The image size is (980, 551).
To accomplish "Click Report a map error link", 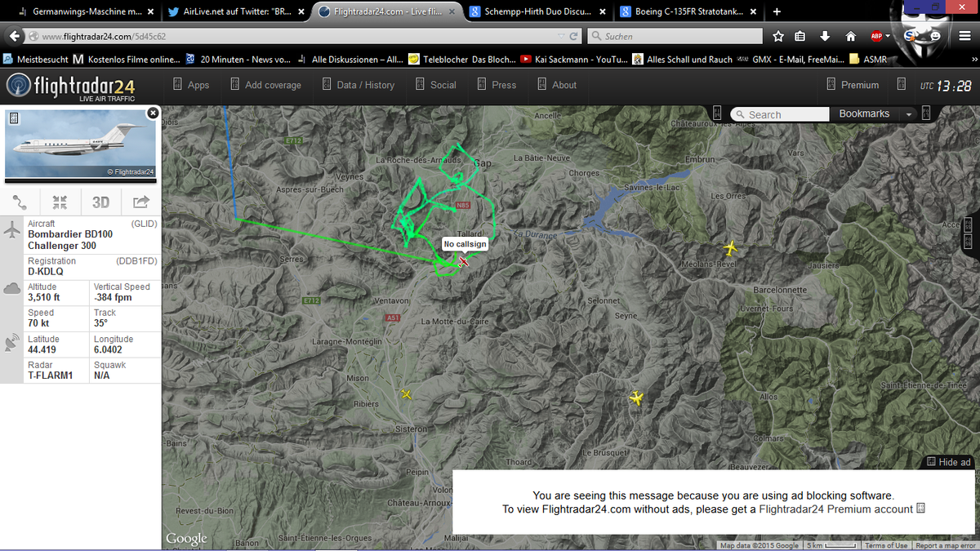I will click(x=944, y=545).
